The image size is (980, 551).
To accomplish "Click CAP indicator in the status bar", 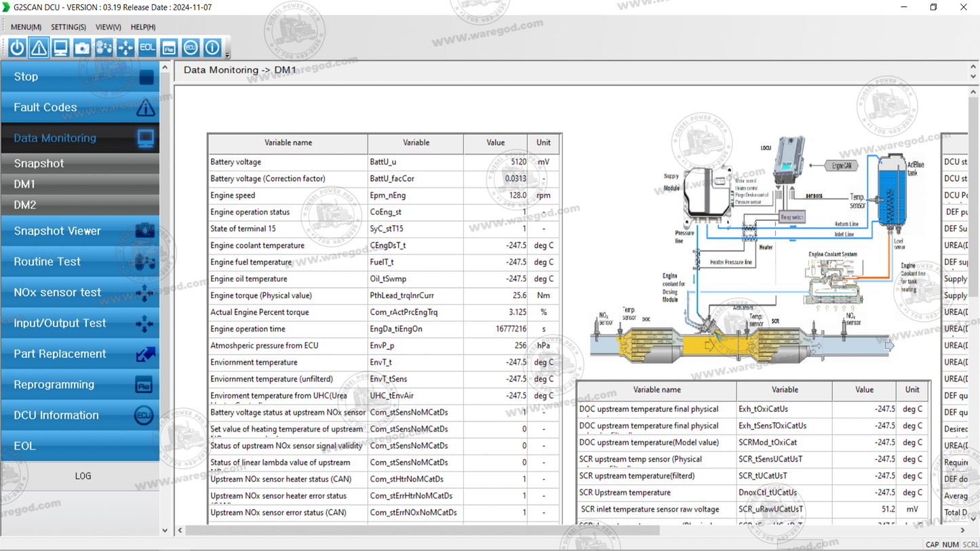I will [933, 544].
